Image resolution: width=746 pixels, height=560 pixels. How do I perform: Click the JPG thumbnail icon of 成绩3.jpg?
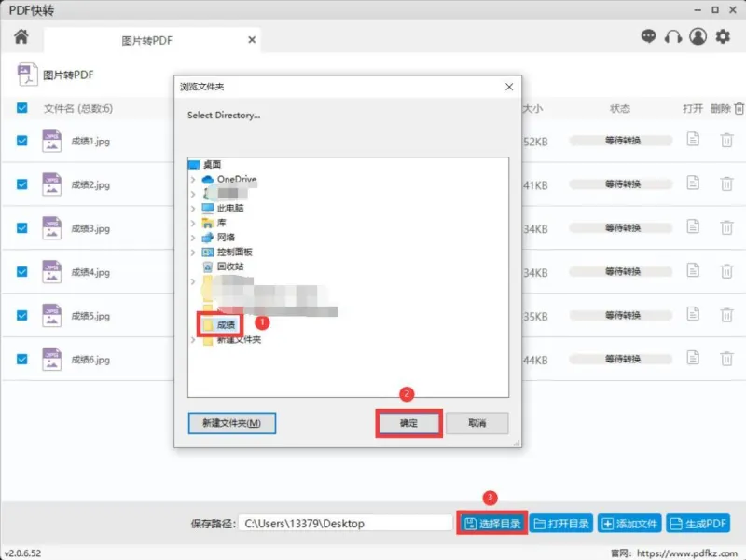(52, 228)
